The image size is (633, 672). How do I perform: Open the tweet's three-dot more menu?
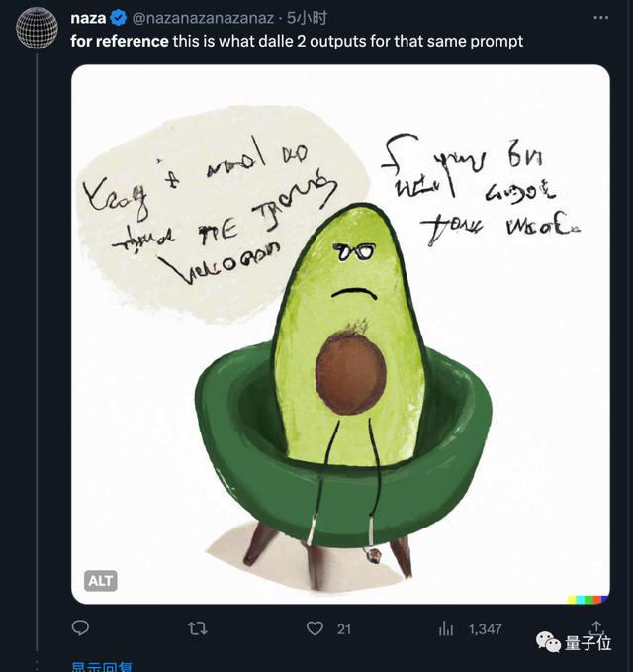(601, 18)
